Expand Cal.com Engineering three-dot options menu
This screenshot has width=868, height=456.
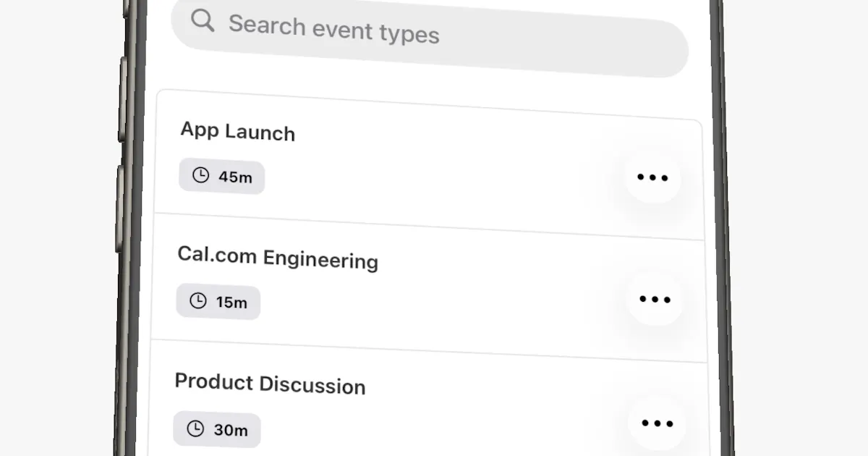(x=655, y=299)
